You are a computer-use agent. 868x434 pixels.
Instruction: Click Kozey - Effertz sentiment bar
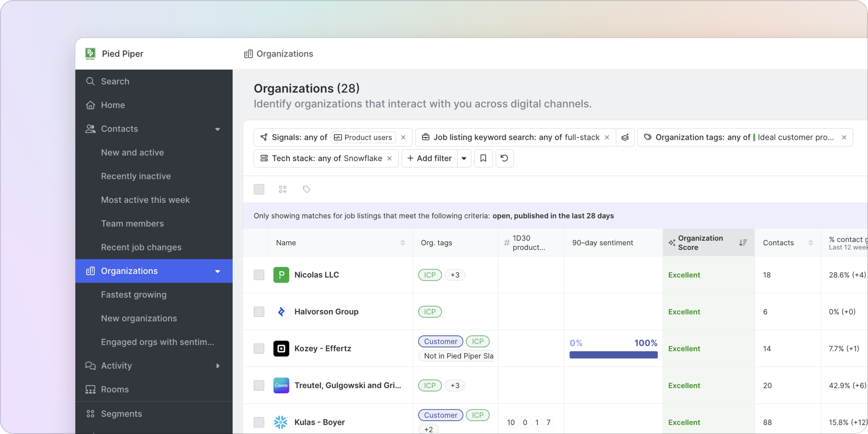[613, 355]
